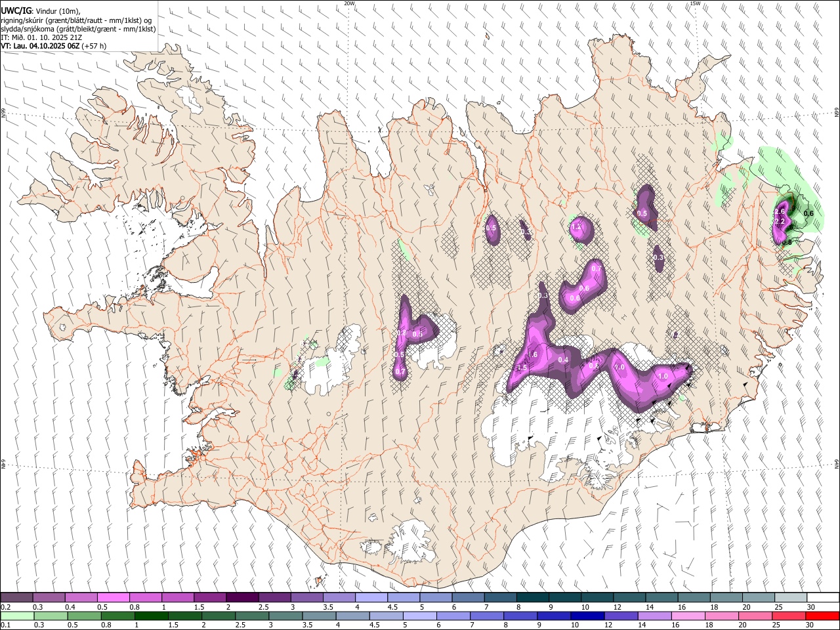Click the '2.6' value on the east coast
The width and height of the screenshot is (840, 630).
780,212
